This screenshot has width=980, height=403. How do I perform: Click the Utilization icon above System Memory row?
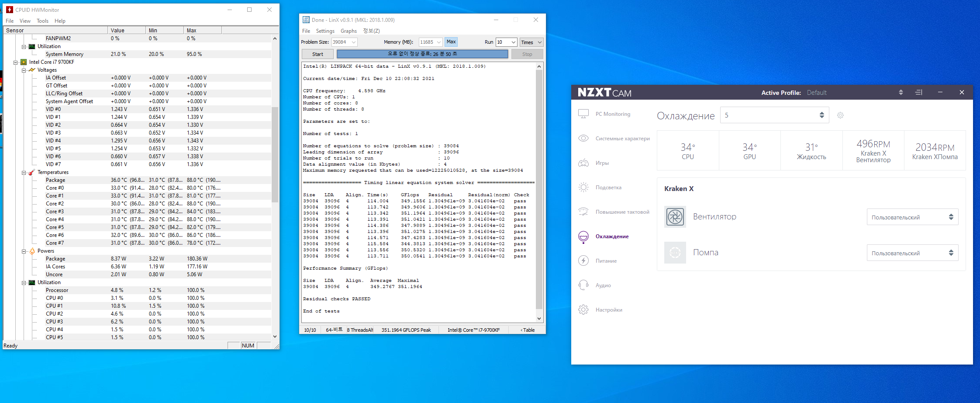click(32, 46)
